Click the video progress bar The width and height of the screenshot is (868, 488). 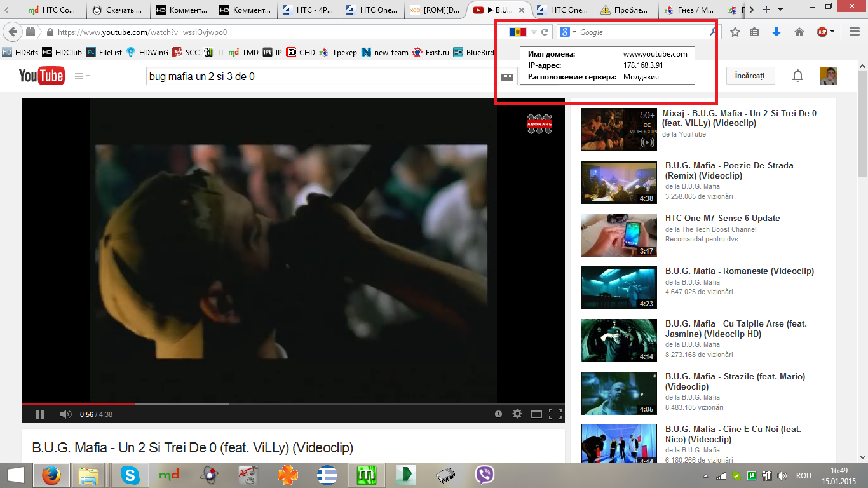coord(293,404)
